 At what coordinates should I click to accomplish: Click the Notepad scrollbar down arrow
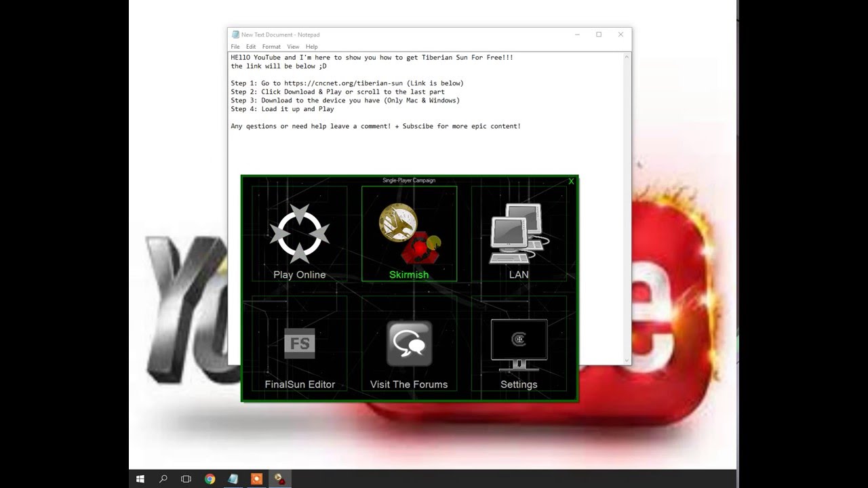627,360
